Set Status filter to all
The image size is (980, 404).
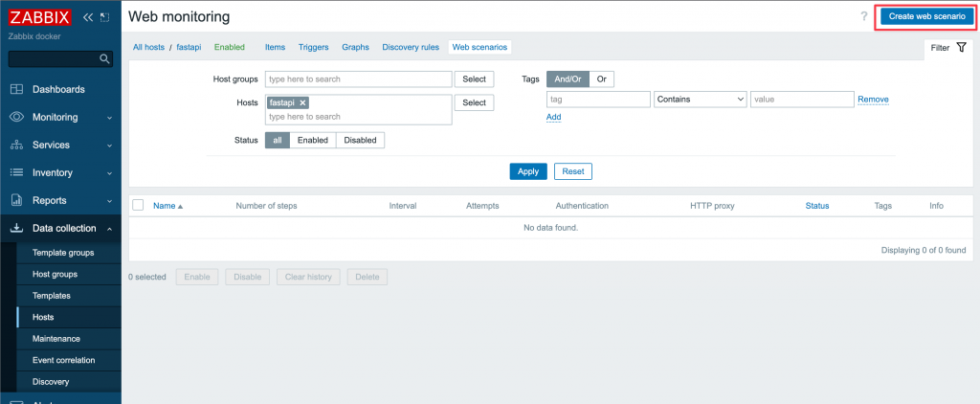pyautogui.click(x=278, y=140)
